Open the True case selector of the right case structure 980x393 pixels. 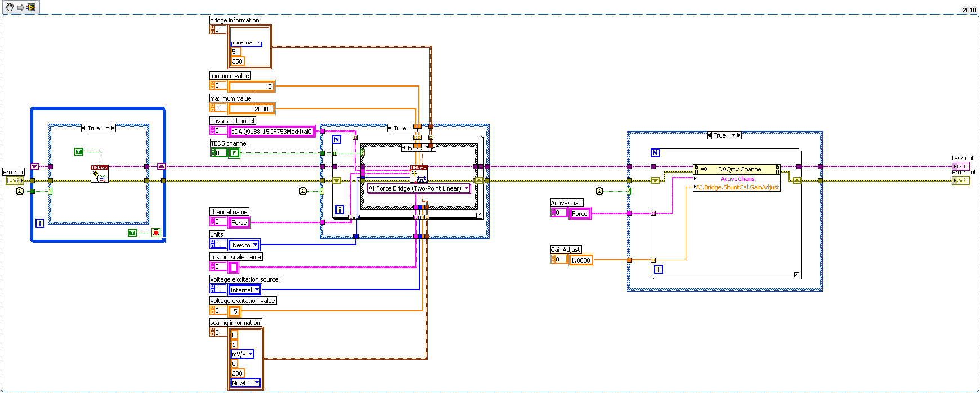coord(724,135)
